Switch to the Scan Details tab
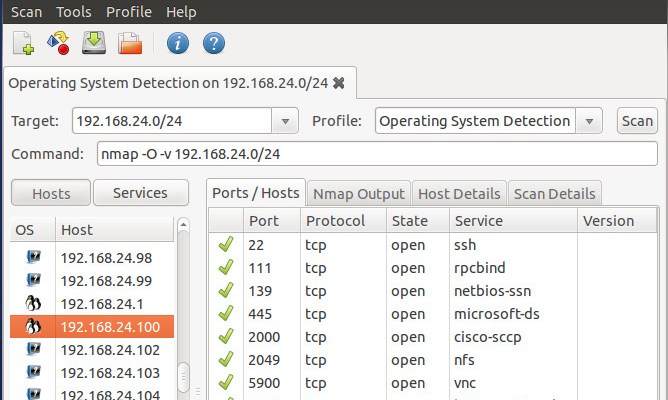 (x=555, y=194)
